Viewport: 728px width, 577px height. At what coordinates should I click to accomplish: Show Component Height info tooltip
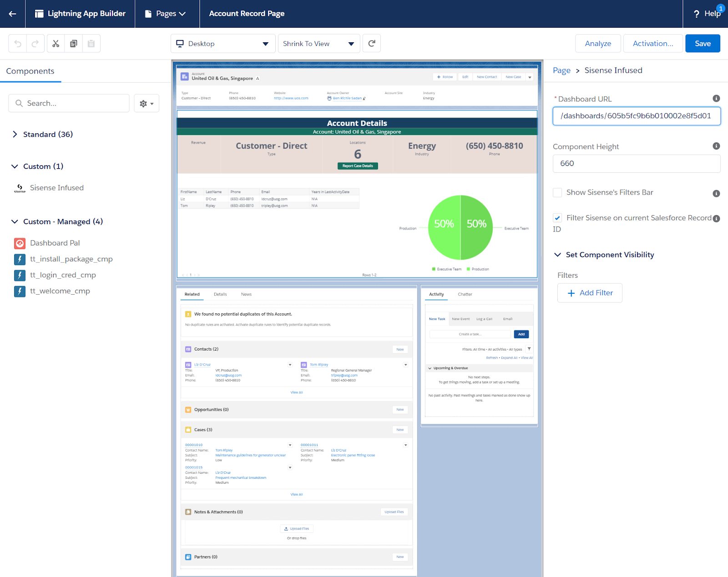point(716,146)
